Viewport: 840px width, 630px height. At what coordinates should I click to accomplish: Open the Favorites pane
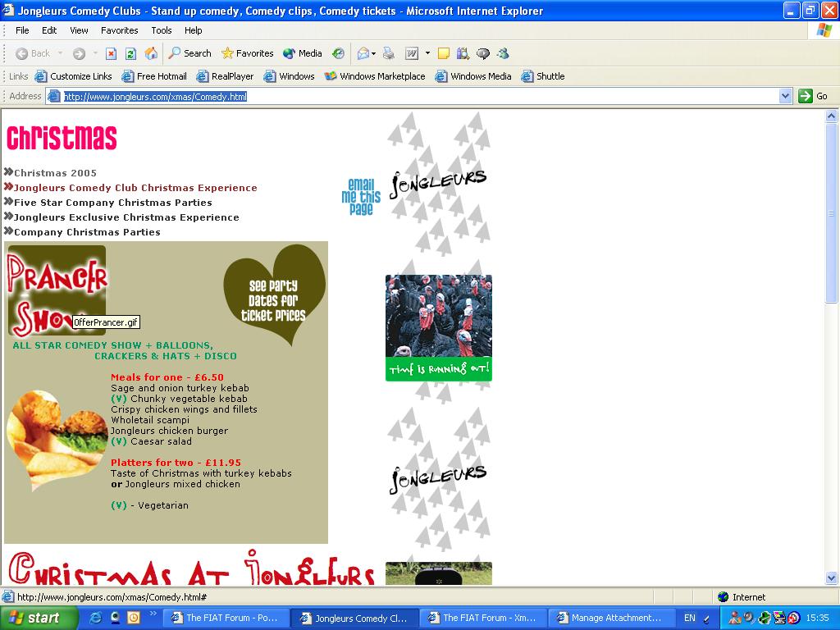(248, 53)
